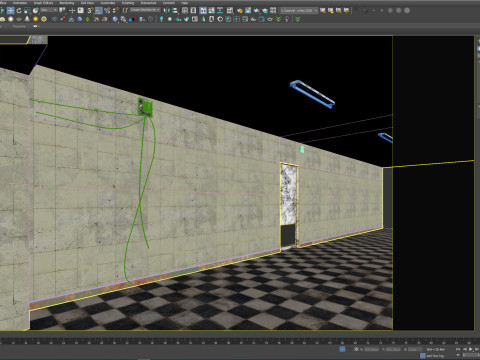Step to the previous frame

465,349
